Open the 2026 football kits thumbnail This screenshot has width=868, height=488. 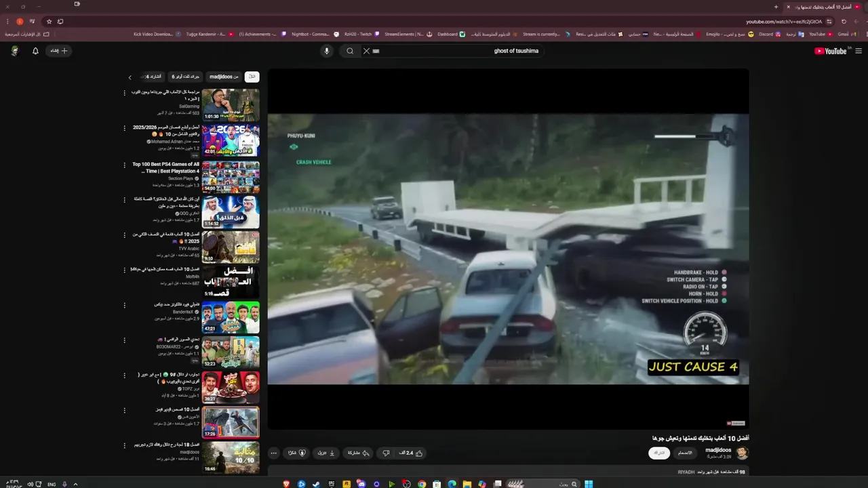231,140
